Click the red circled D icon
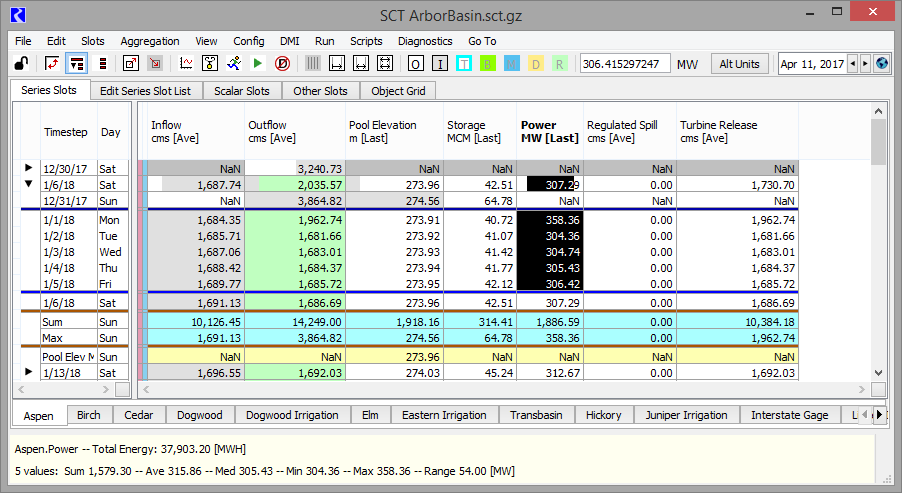This screenshot has height=493, width=902. [282, 64]
